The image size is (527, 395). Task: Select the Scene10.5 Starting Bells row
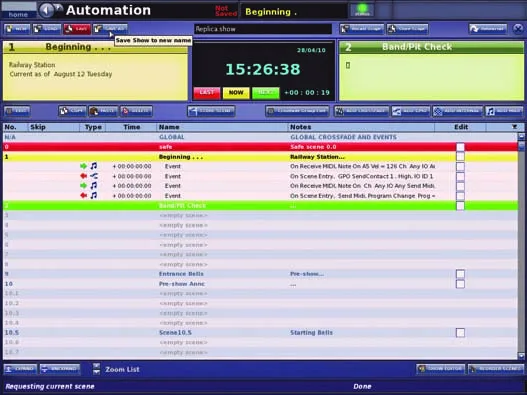click(260, 332)
